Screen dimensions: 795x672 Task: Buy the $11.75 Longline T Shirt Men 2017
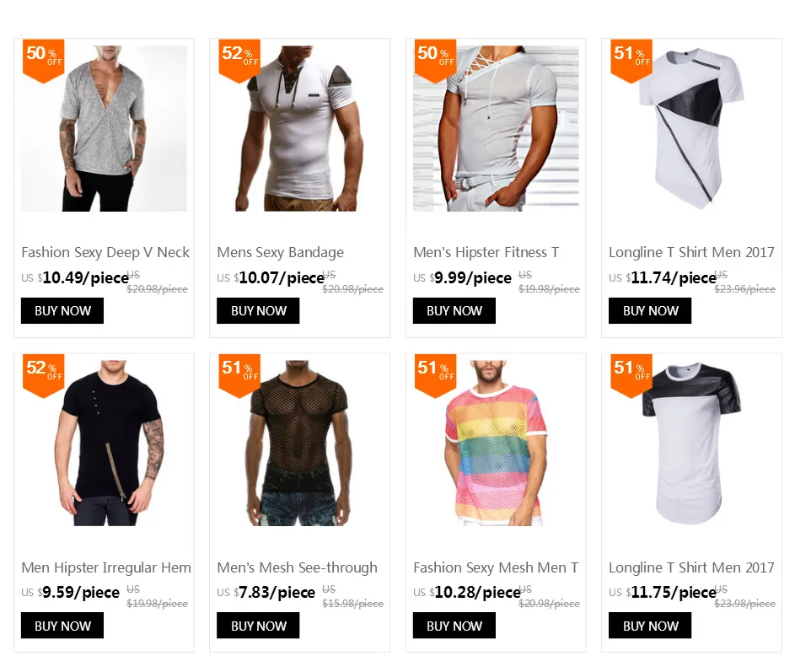(x=650, y=626)
